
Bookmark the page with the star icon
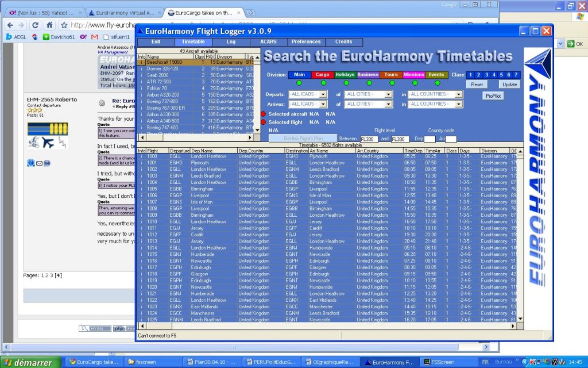[64, 25]
